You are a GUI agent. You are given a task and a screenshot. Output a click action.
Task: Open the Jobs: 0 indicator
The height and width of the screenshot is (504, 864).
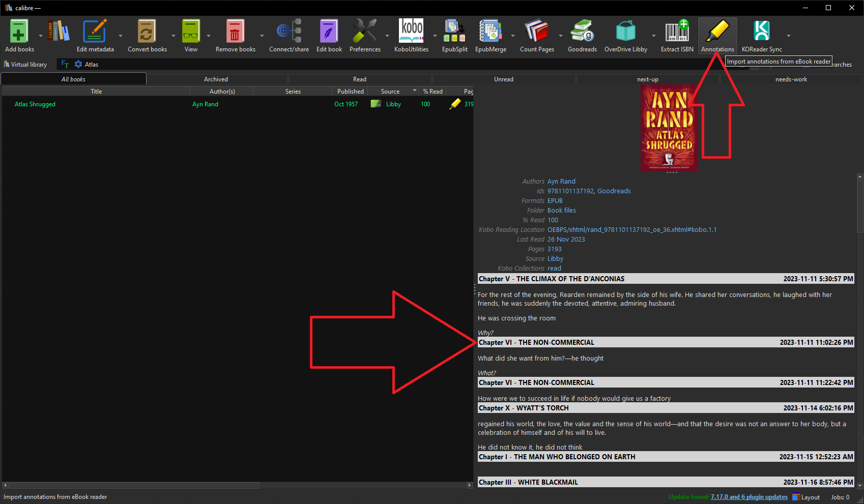(840, 497)
